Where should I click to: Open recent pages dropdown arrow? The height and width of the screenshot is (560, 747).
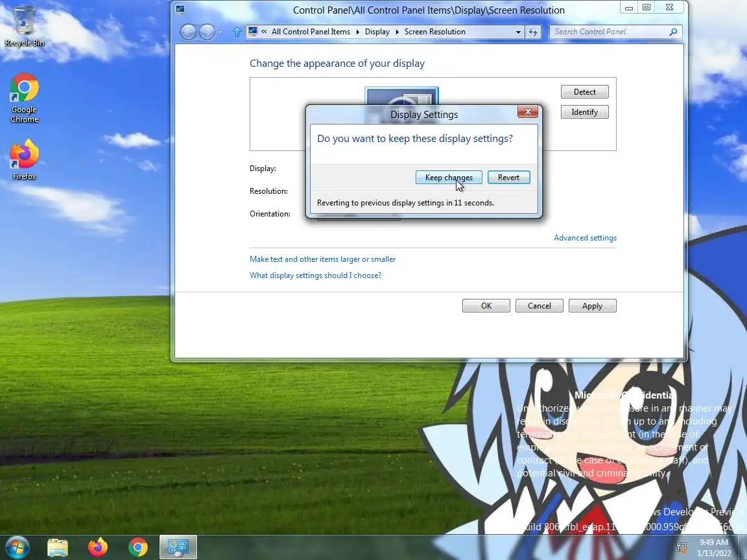(x=220, y=32)
